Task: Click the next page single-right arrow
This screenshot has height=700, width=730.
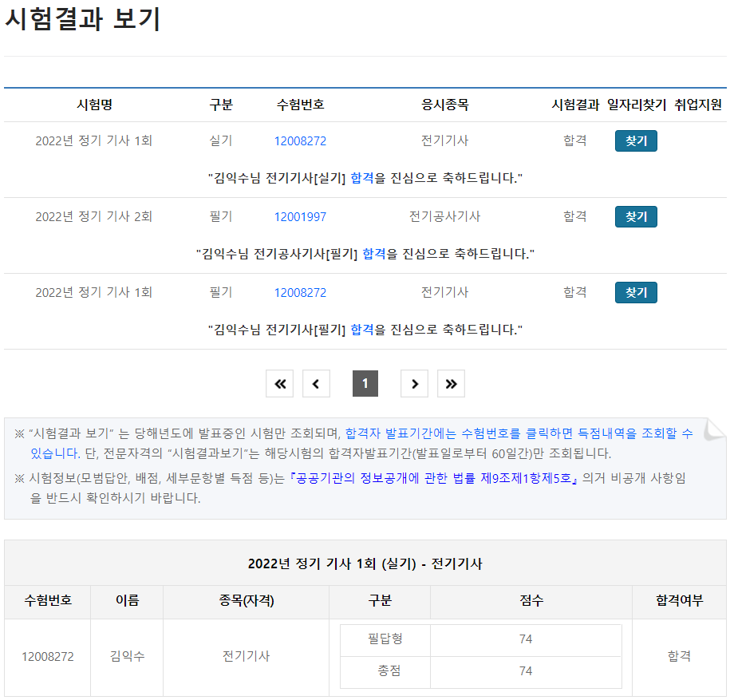Action: tap(414, 384)
